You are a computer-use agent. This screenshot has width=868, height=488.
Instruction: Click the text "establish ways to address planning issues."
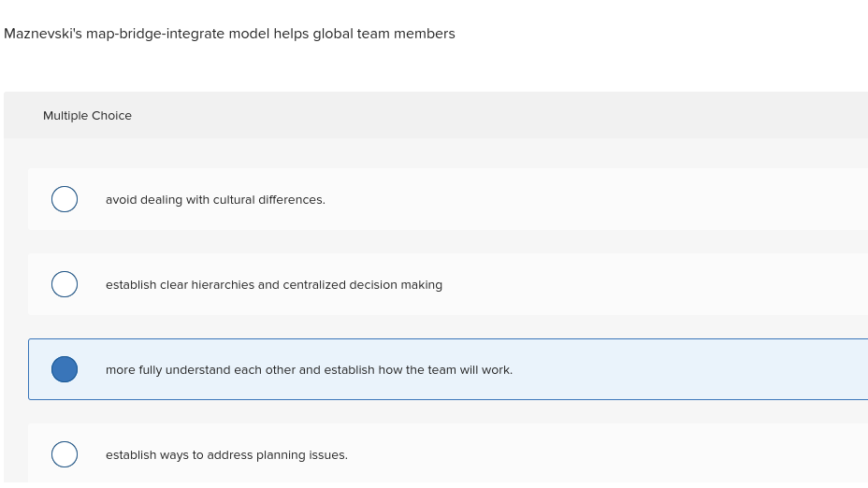(x=226, y=455)
